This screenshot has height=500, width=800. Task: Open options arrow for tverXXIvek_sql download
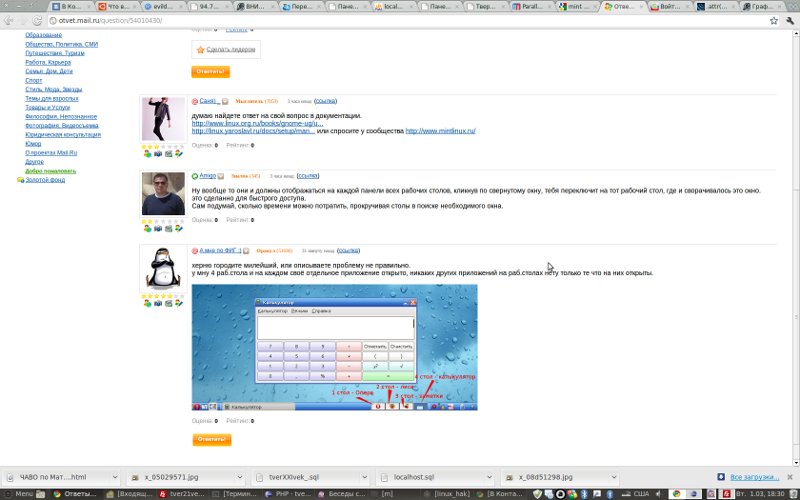point(364,477)
